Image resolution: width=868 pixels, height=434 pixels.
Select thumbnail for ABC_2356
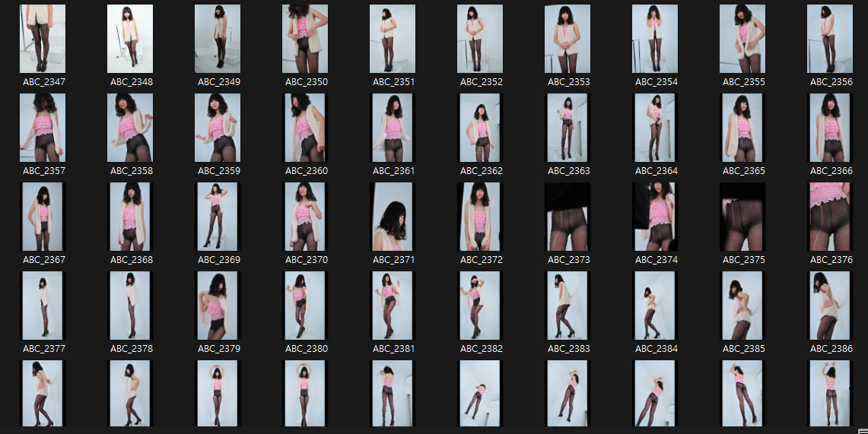point(831,39)
